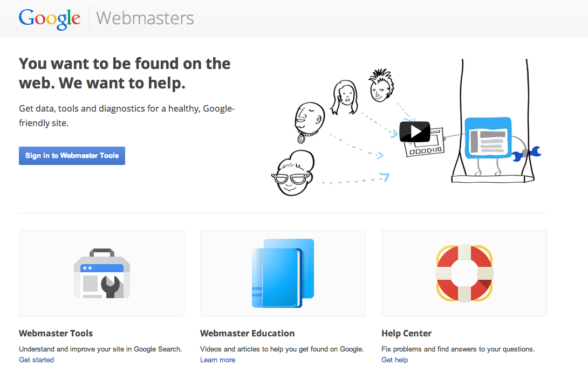Click the Help Center heading
The image size is (588, 386).
(407, 333)
